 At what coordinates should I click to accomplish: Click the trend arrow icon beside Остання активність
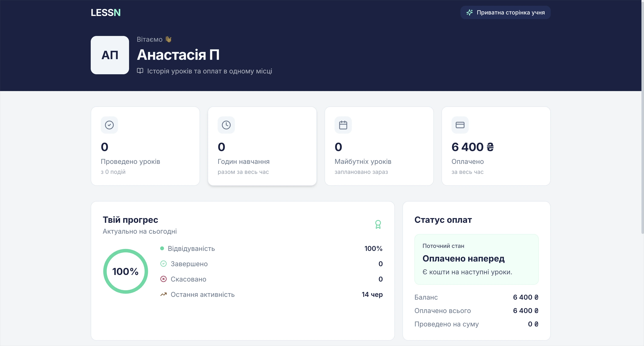pyautogui.click(x=164, y=294)
